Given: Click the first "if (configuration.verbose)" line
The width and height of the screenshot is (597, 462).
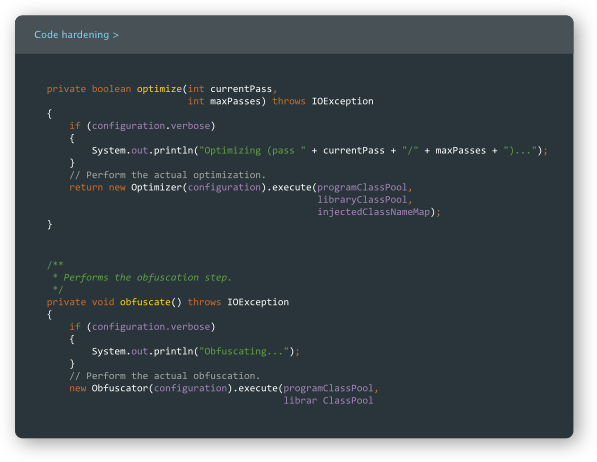Looking at the screenshot, I should pyautogui.click(x=142, y=126).
